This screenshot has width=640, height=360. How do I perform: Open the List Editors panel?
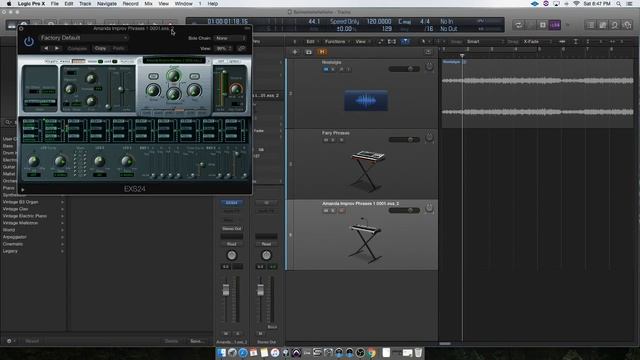tap(591, 25)
